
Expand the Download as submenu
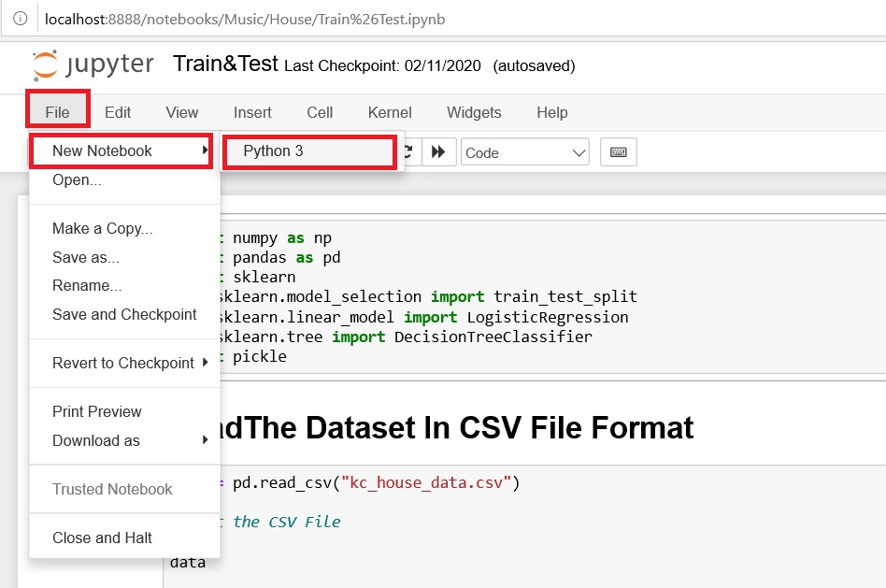96,440
